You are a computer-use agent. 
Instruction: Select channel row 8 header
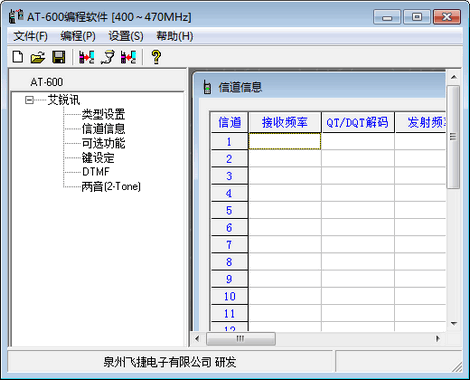[x=229, y=262]
